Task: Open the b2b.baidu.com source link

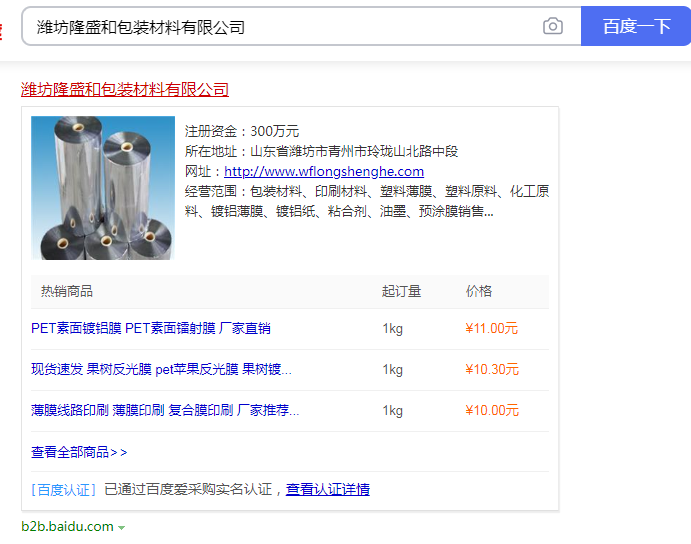Action: click(68, 526)
